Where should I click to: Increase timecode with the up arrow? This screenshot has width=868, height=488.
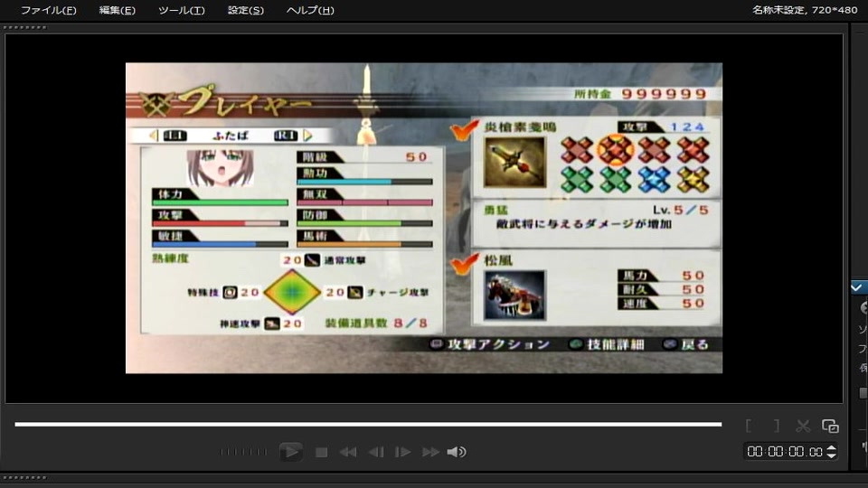tap(831, 447)
